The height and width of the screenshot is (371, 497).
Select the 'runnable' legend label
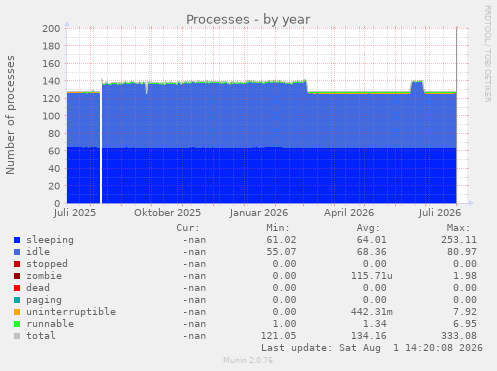pyautogui.click(x=50, y=324)
